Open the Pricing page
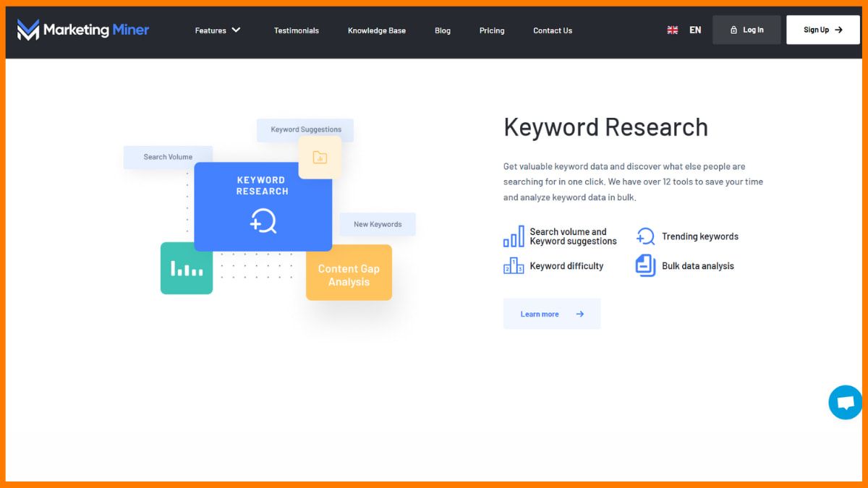The height and width of the screenshot is (488, 868). pos(492,30)
